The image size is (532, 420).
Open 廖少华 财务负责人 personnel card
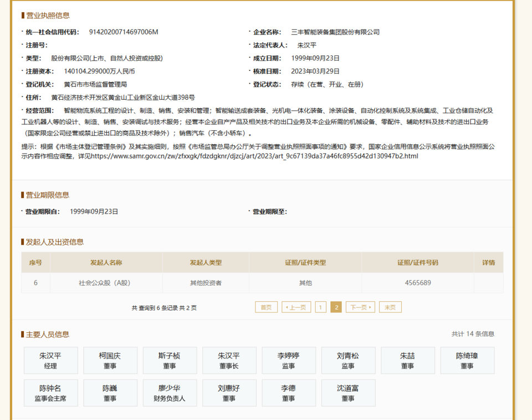pyautogui.click(x=170, y=393)
